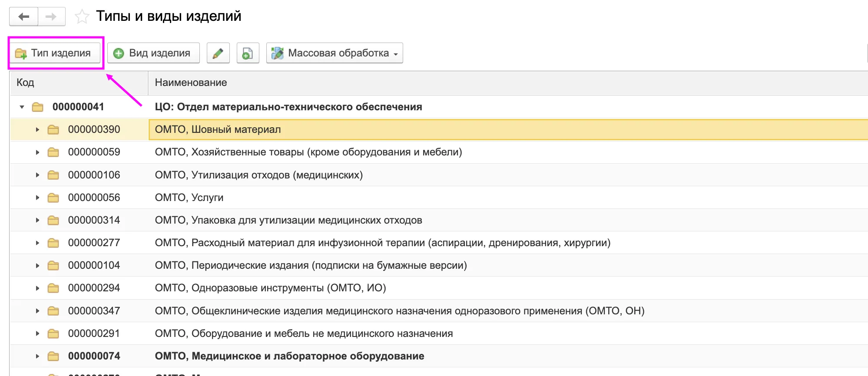The width and height of the screenshot is (868, 376).
Task: Click folder icon of row 000000106
Action: pyautogui.click(x=53, y=175)
